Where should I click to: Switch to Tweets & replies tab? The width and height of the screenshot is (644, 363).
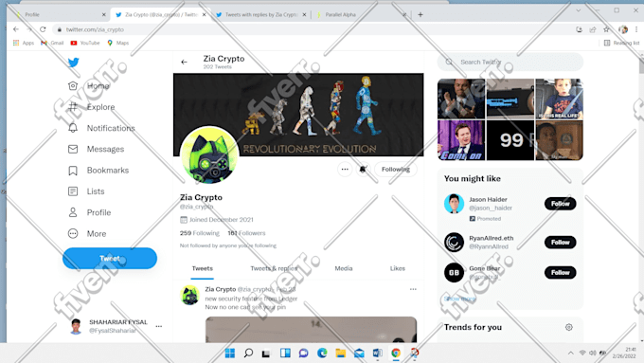274,268
